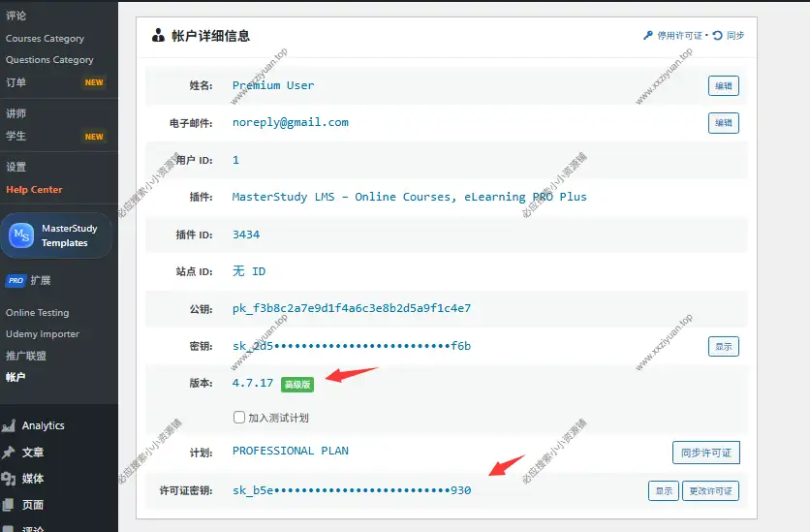Click the Analytics chart icon in sidebar
The image size is (810, 532).
tap(9, 425)
